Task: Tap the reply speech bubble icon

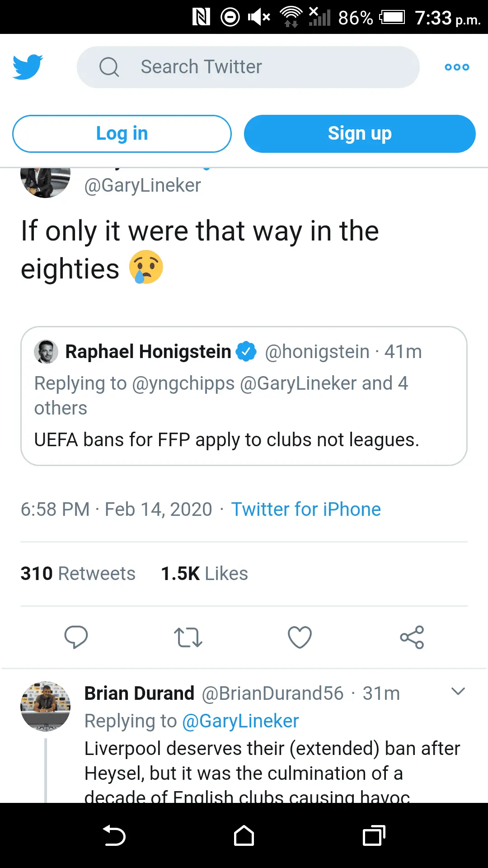Action: click(x=76, y=637)
